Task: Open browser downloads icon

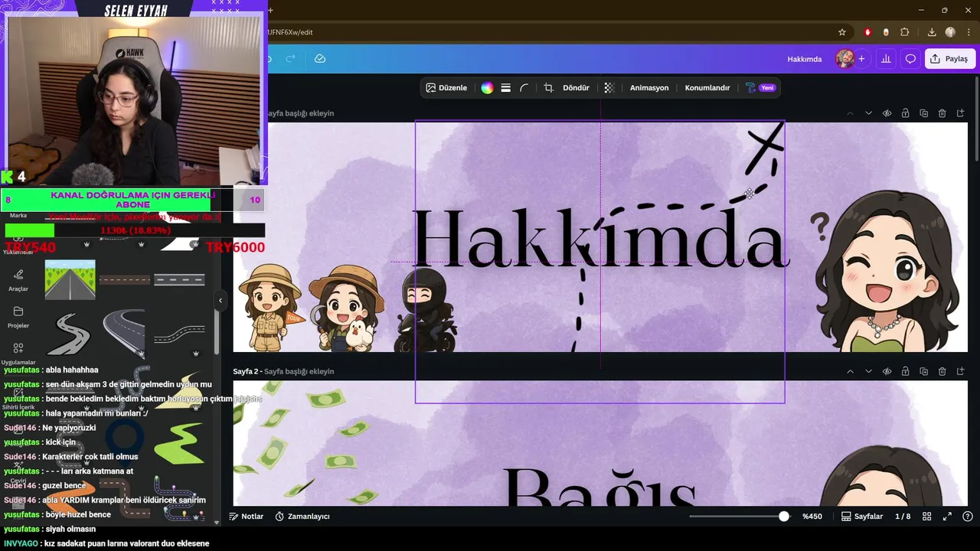Action: pos(932,32)
